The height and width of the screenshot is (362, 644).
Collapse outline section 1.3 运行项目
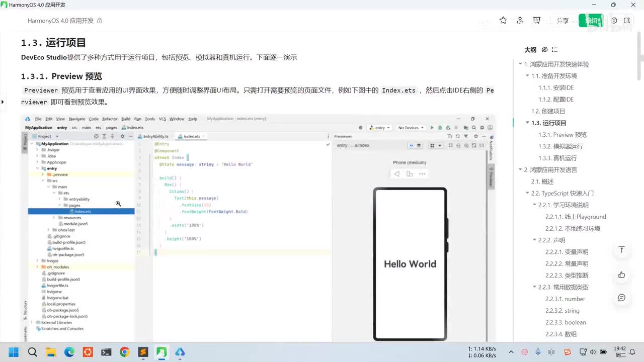click(x=527, y=123)
